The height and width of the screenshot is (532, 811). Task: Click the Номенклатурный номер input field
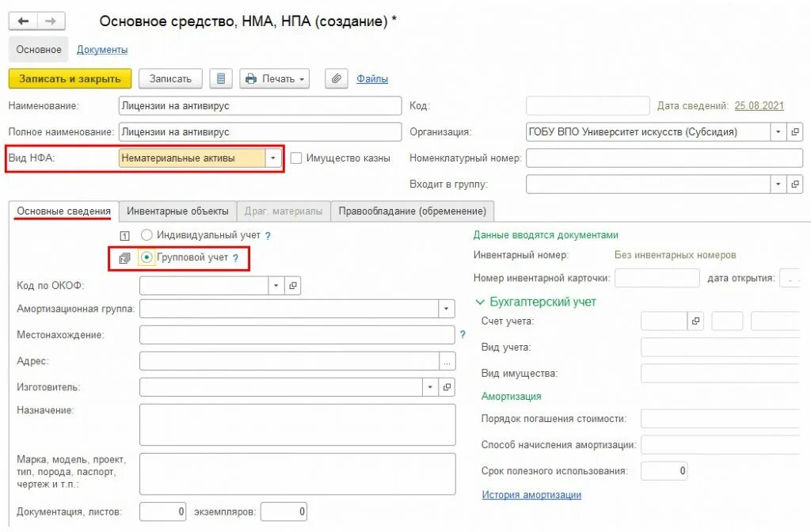coord(664,158)
